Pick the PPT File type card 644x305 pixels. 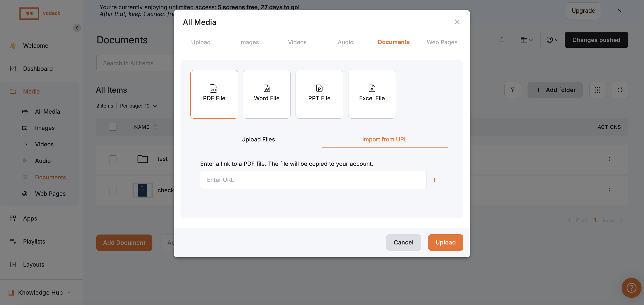tap(319, 94)
